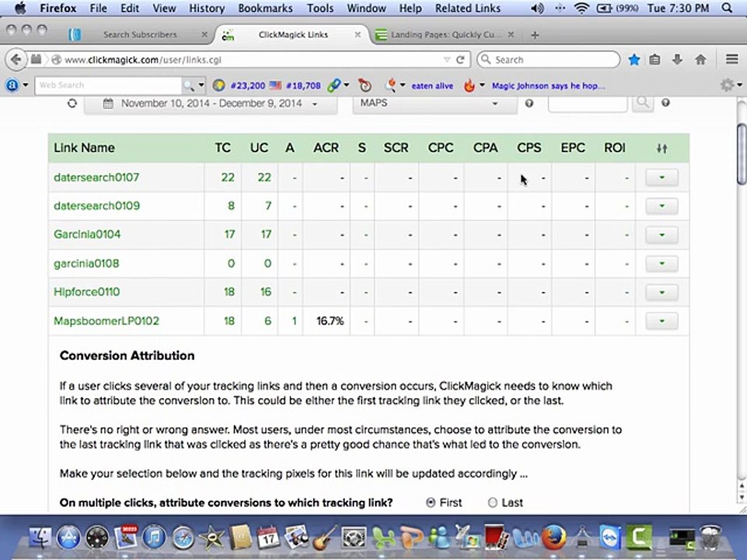This screenshot has height=560, width=747.
Task: Click the link search box beside MAPS
Action: [588, 103]
